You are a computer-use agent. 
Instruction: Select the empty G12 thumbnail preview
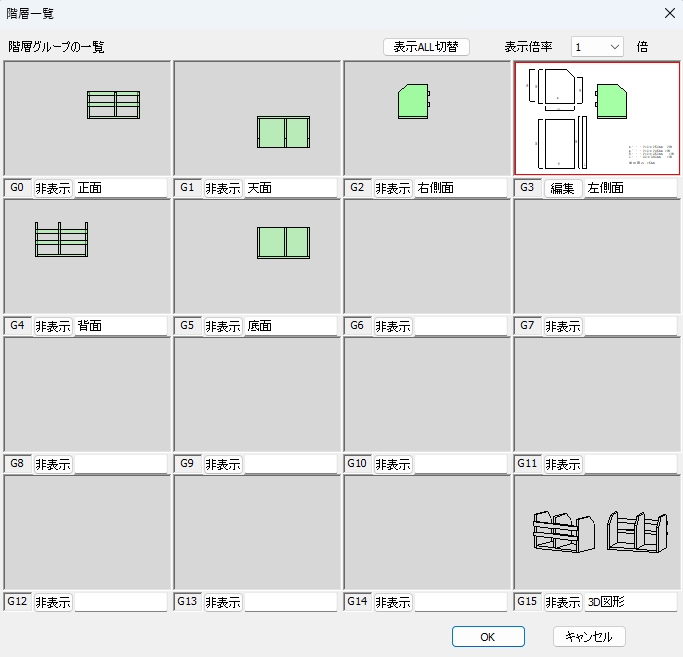(87, 532)
